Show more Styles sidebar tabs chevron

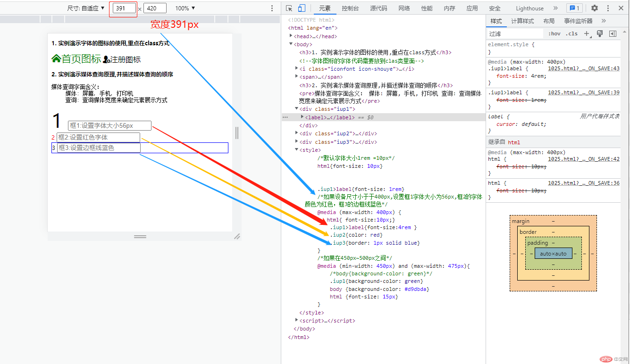(x=604, y=21)
